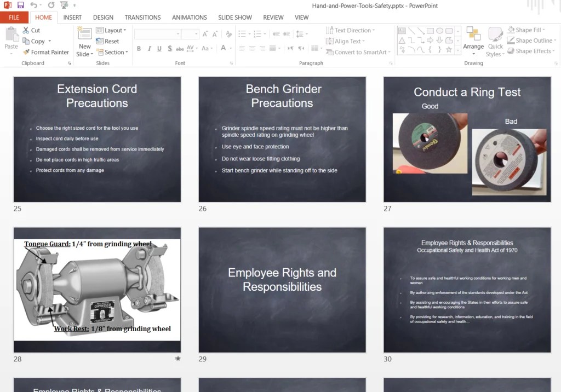This screenshot has width=561, height=392.
Task: Switch to the TRANSITIONS tab
Action: (x=142, y=18)
